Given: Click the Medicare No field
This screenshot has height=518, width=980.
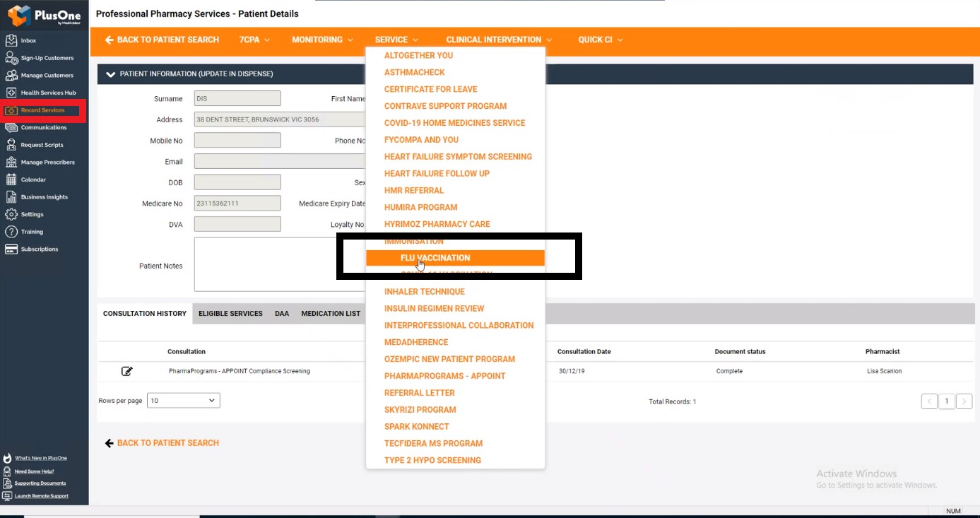Looking at the screenshot, I should [237, 204].
